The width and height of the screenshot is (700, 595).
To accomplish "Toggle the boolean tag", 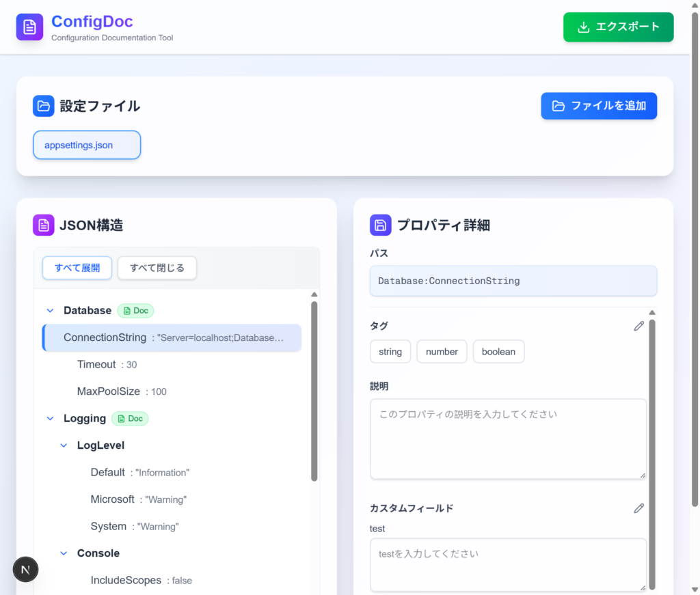I will tap(498, 352).
